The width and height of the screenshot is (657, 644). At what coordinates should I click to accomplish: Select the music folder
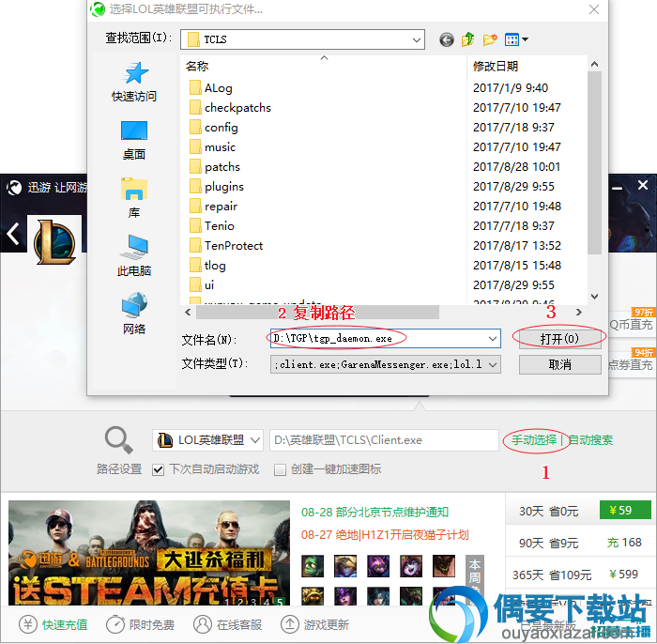click(212, 147)
